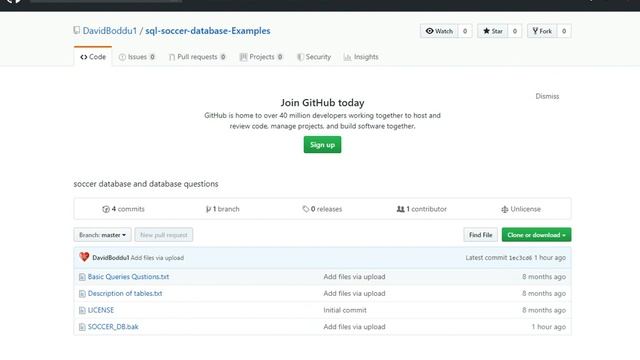This screenshot has width=640, height=360.
Task: Click the people icon beside 1 contributor
Action: 400,209
